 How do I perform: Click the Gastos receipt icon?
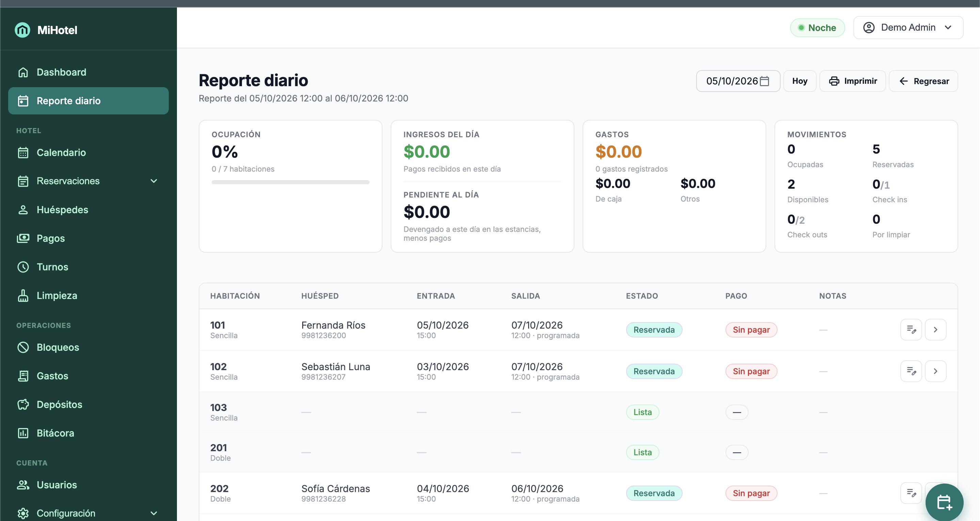click(23, 376)
